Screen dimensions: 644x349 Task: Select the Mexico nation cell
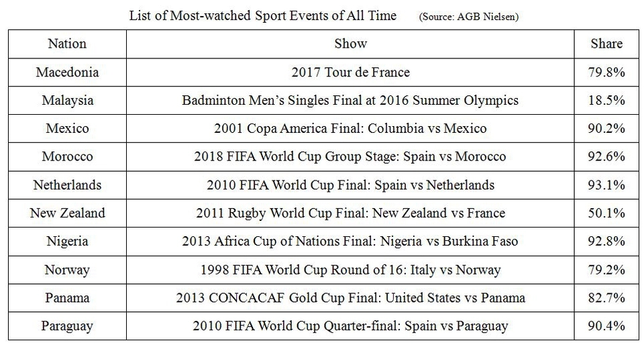[67, 129]
